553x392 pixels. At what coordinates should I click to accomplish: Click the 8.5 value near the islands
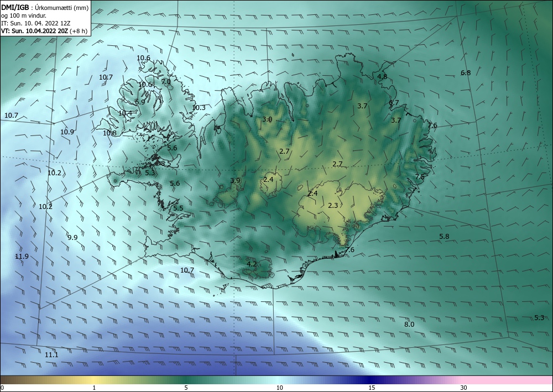[x=166, y=163]
